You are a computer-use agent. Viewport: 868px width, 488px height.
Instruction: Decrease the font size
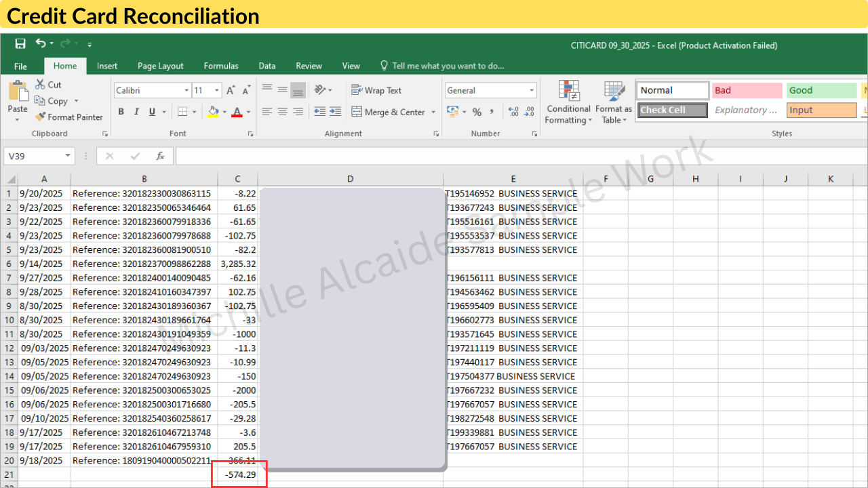(x=246, y=90)
